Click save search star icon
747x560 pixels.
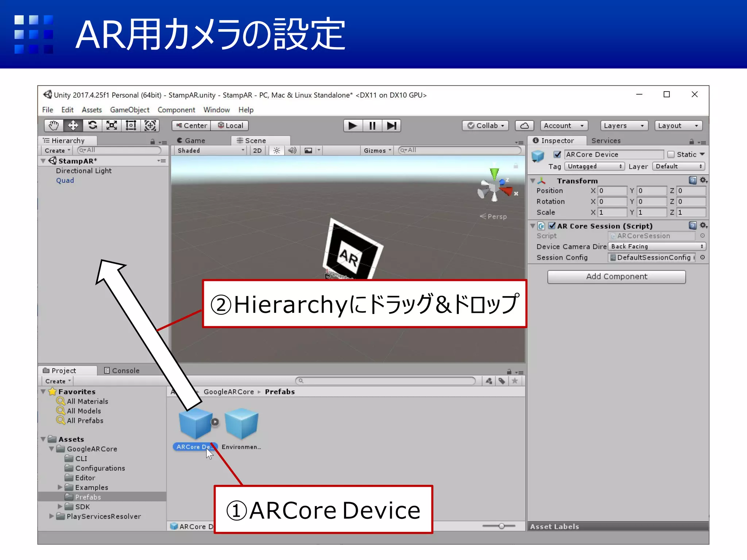515,381
